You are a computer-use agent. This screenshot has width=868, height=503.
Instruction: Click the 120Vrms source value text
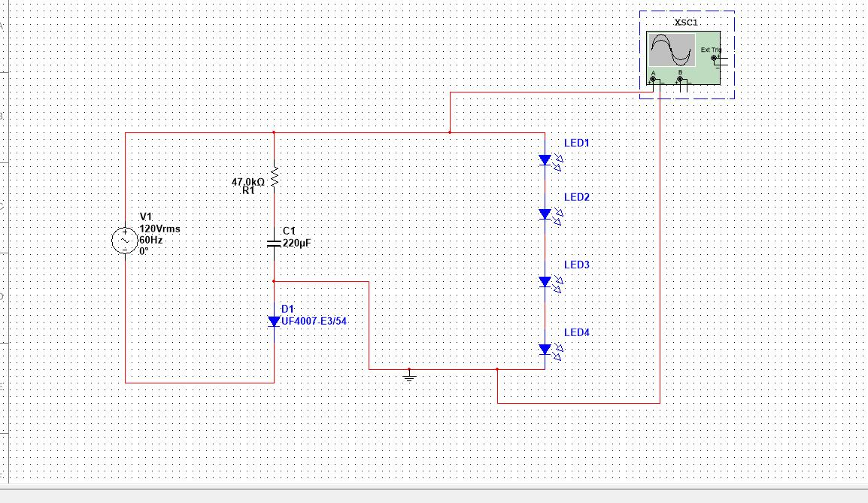point(159,229)
